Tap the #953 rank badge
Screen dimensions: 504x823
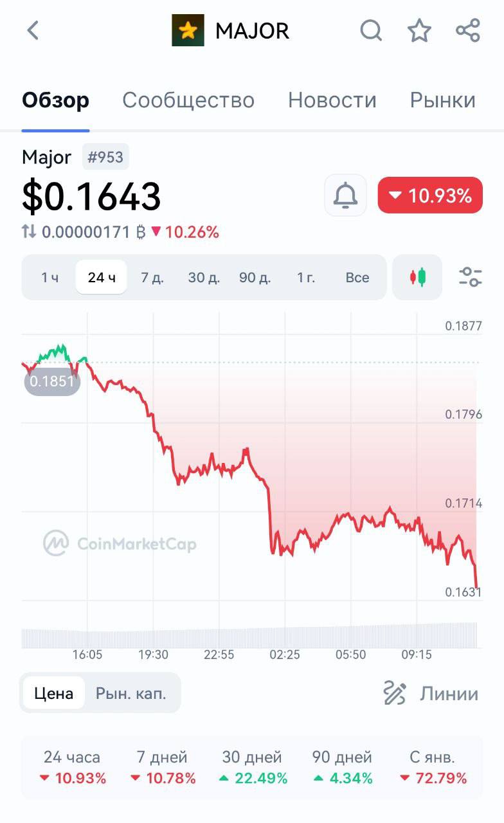point(105,157)
